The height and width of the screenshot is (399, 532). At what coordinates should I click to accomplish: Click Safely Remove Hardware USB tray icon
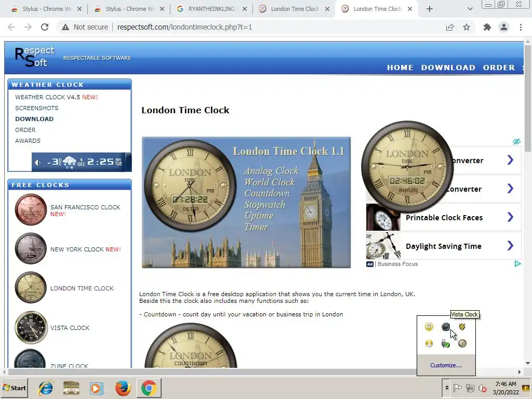pos(445,343)
